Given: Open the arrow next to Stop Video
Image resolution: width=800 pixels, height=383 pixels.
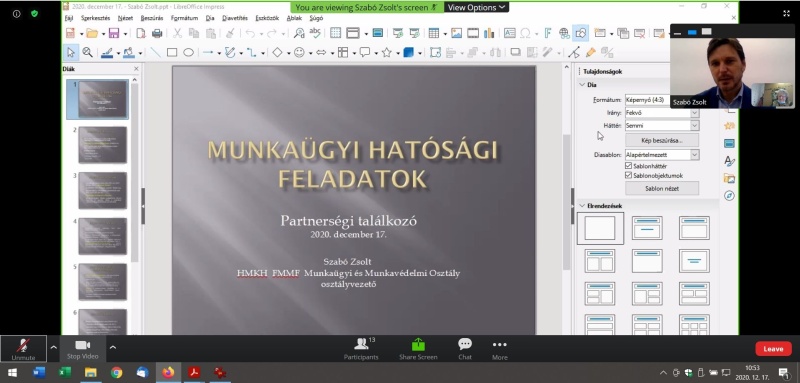Looking at the screenshot, I should pyautogui.click(x=113, y=347).
